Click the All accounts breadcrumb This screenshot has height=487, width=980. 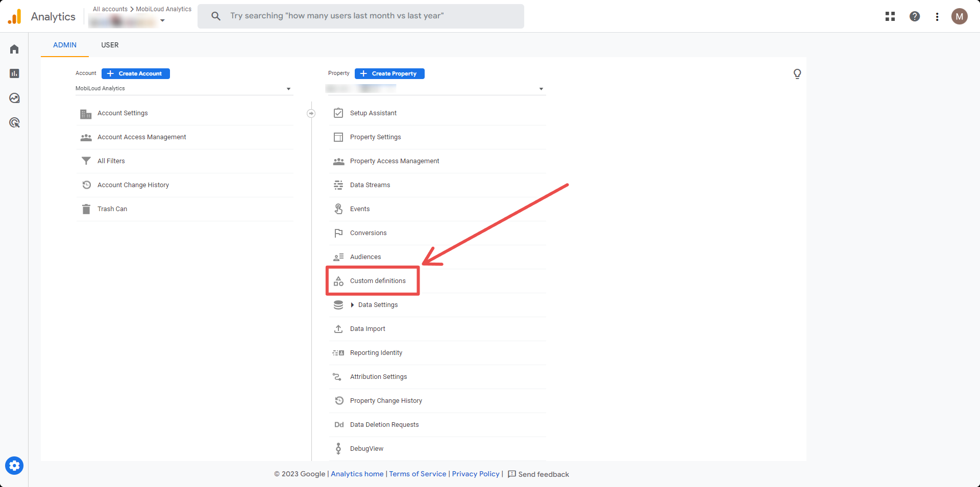(x=110, y=9)
